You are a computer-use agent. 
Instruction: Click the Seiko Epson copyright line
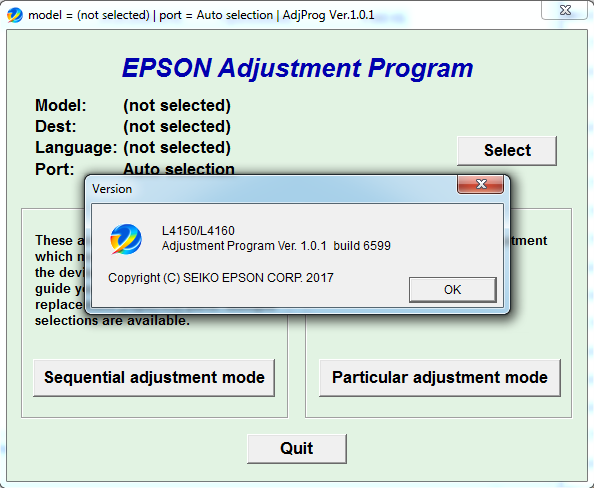point(220,278)
